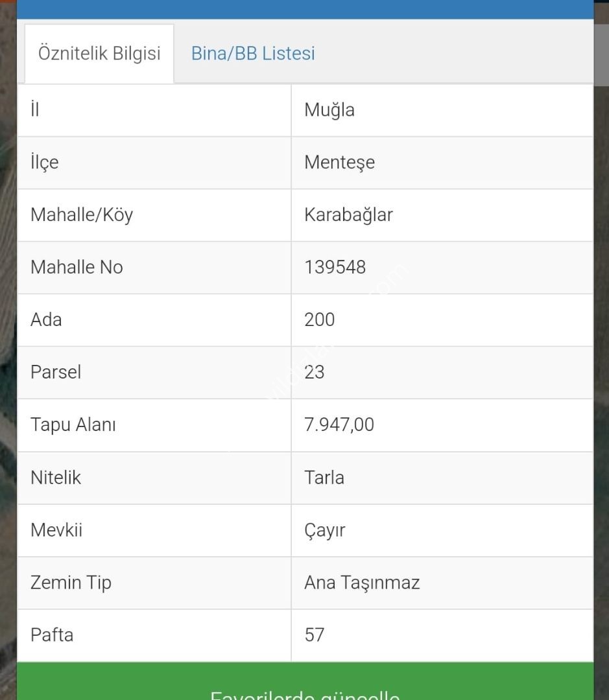Screen dimensions: 609x700
Task: Click the Mahalle/Köy row label
Action: [x=82, y=215]
